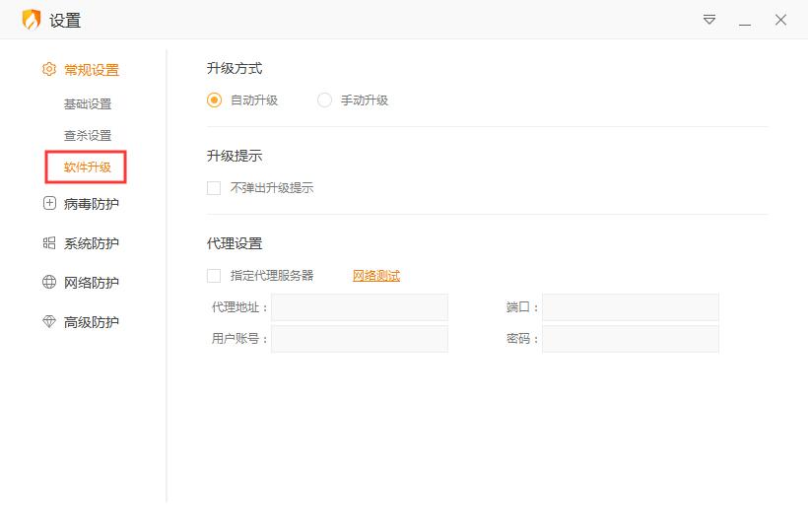Click the 网络测试 link
808x532 pixels.
click(376, 276)
